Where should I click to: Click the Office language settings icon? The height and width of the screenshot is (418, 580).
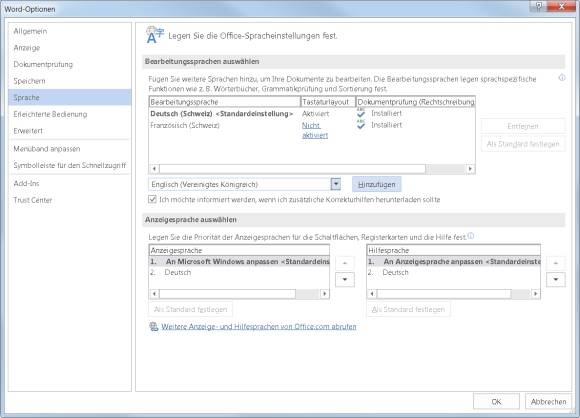click(155, 35)
